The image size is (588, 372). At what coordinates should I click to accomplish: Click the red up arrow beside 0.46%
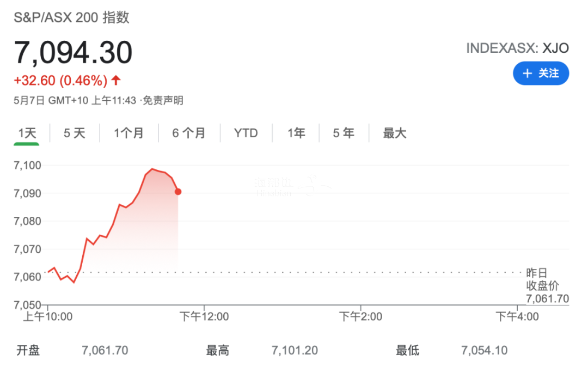tap(116, 80)
